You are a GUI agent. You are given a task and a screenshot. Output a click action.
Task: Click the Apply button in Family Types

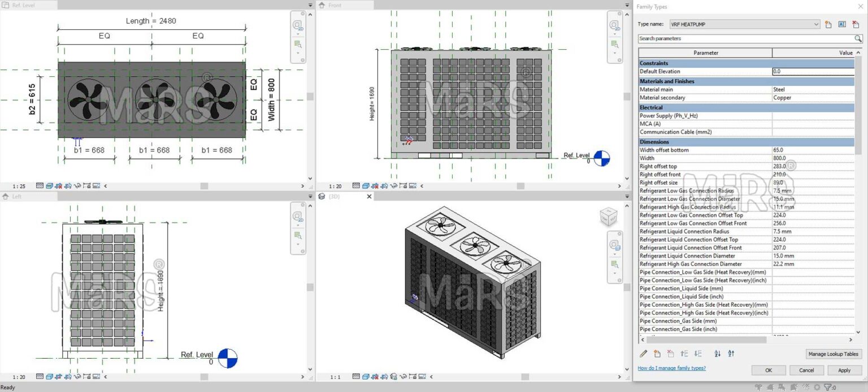844,371
